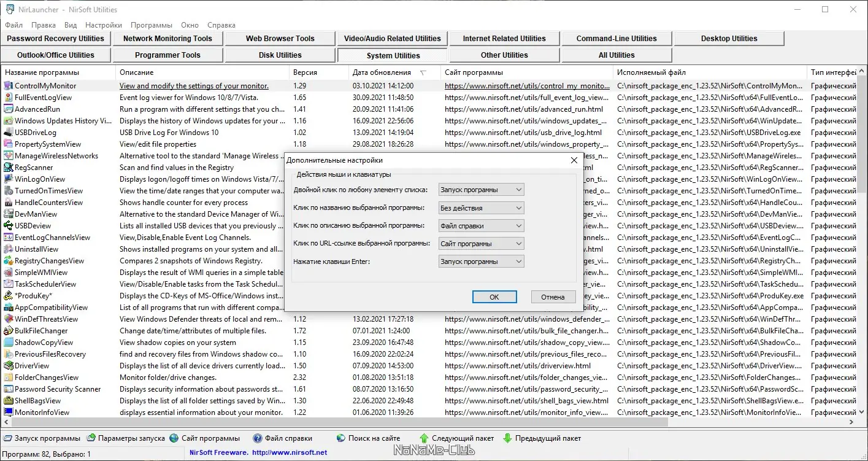Open the http://www.nirsoft.net status bar link
Viewport: 868px width, 461px height.
point(290,453)
